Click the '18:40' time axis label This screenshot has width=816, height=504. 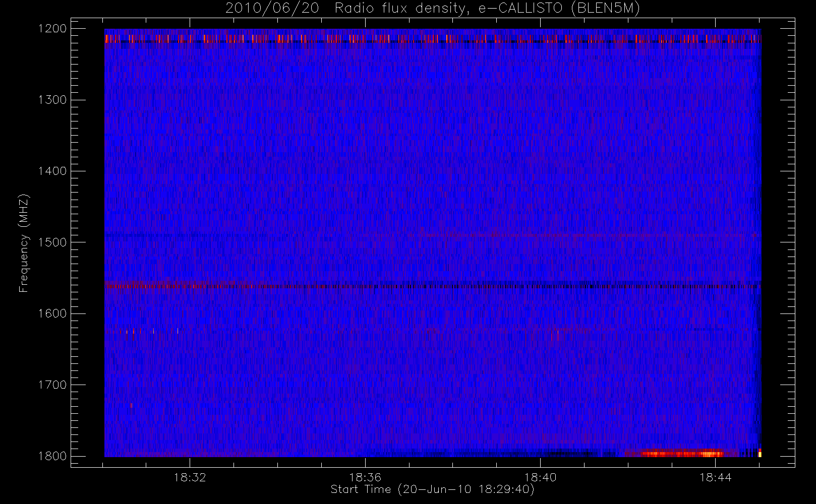tap(541, 477)
